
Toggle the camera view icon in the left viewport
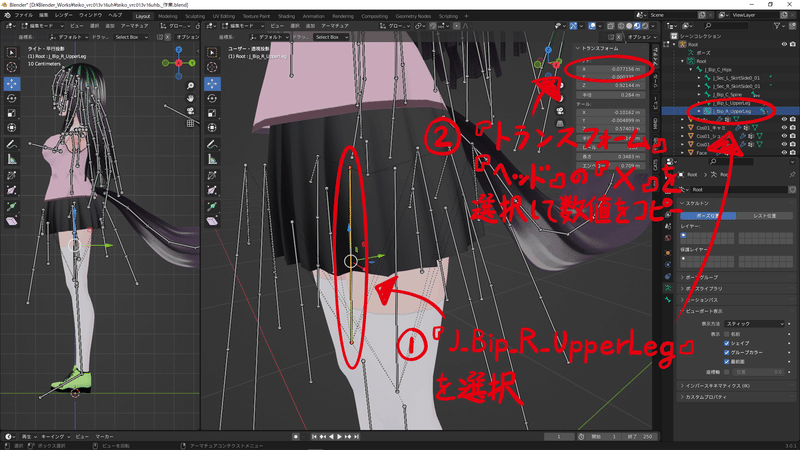coord(190,111)
